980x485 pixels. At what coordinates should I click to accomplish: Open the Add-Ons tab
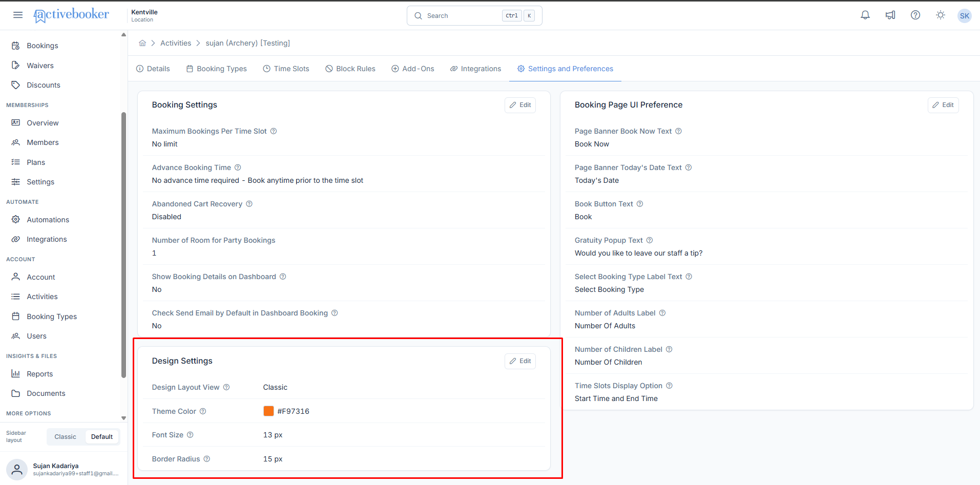(x=413, y=69)
